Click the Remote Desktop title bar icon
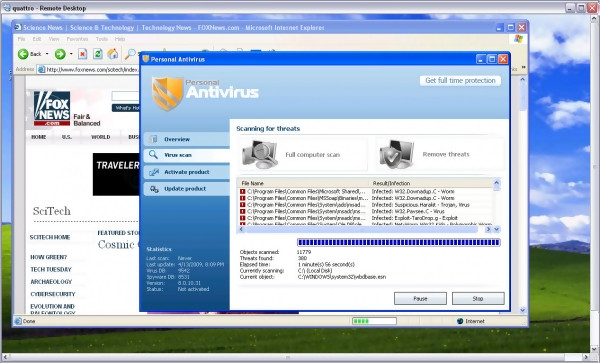 click(6, 8)
